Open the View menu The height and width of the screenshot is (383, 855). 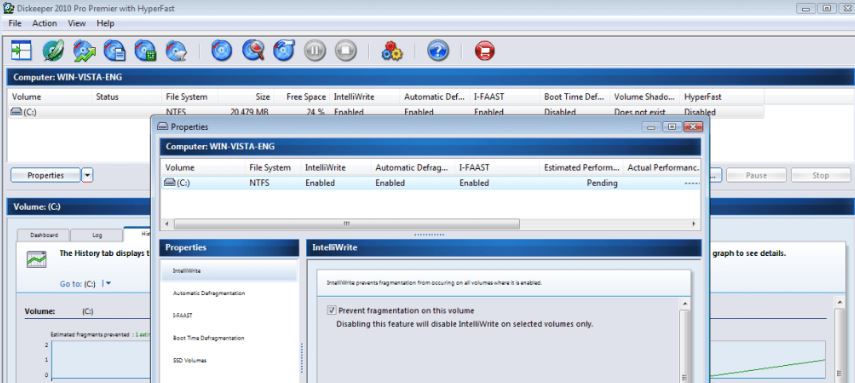pyautogui.click(x=77, y=23)
